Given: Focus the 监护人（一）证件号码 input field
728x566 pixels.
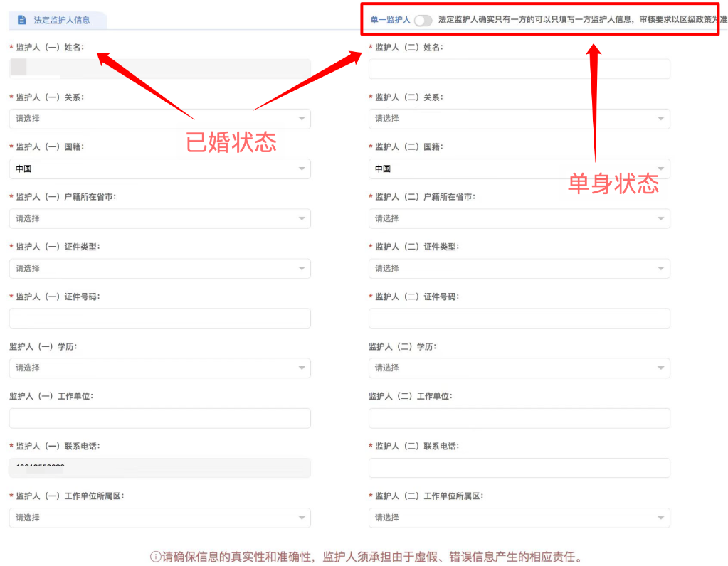Looking at the screenshot, I should pyautogui.click(x=159, y=318).
